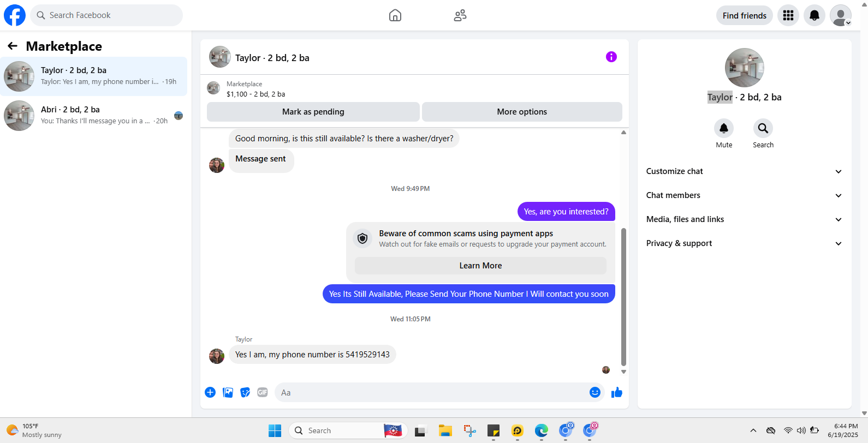Expand the Privacy & support section
This screenshot has height=443, width=868.
745,243
